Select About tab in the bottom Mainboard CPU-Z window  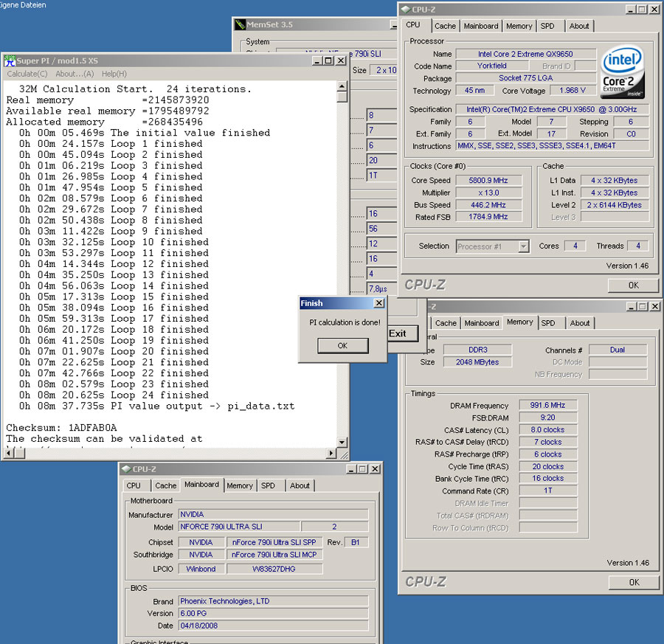pyautogui.click(x=300, y=485)
